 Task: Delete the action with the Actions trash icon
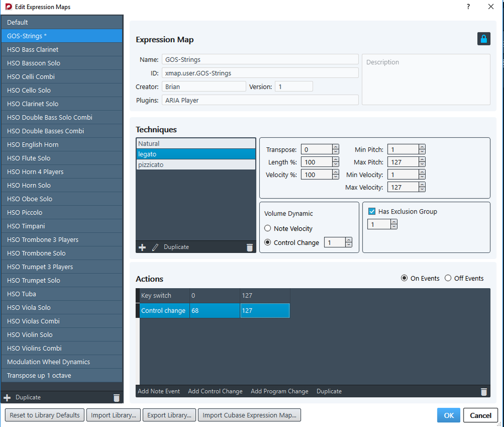point(483,392)
